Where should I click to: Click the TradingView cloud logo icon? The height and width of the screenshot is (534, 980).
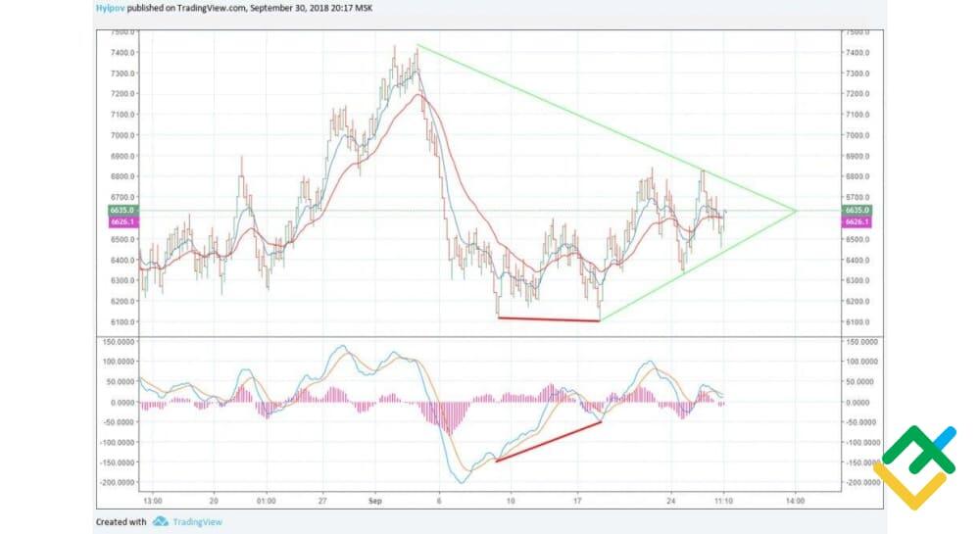pyautogui.click(x=160, y=521)
